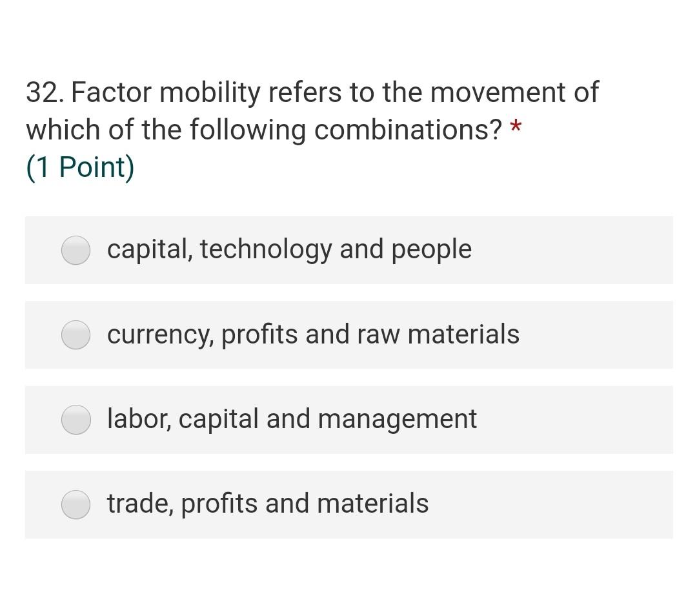
Task: Click the '(1 Point)' label
Action: [x=80, y=167]
